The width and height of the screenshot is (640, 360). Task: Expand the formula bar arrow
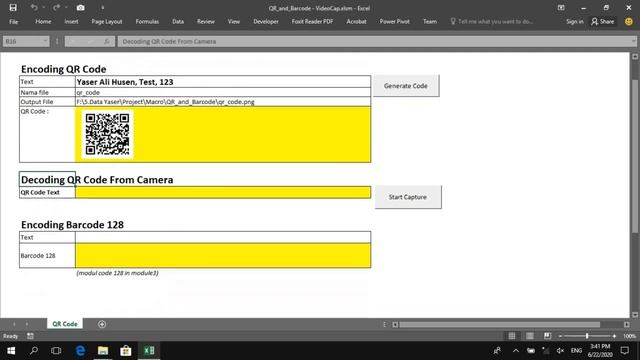633,41
